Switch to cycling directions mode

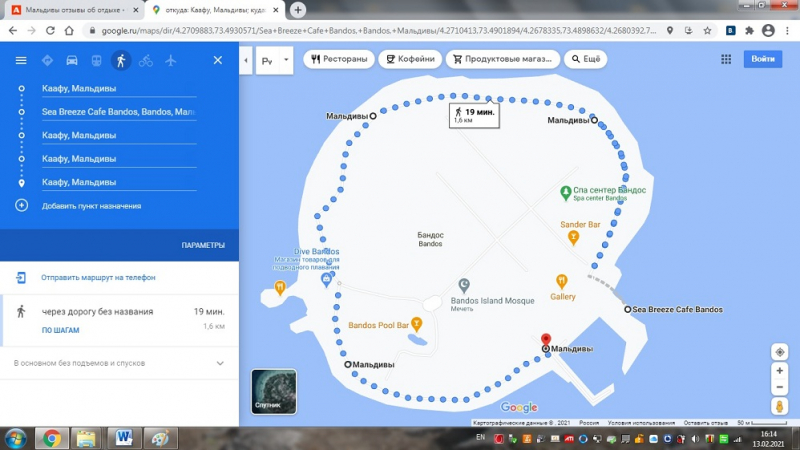tap(146, 61)
